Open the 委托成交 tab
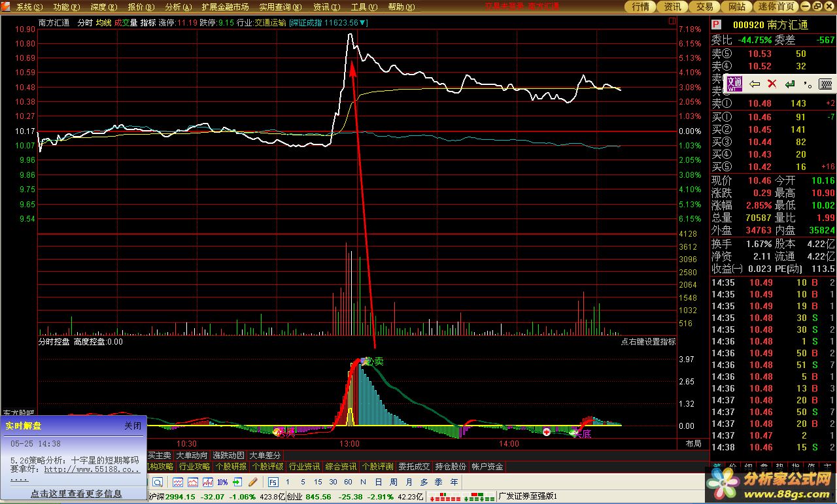837x504 pixels. pos(415,467)
